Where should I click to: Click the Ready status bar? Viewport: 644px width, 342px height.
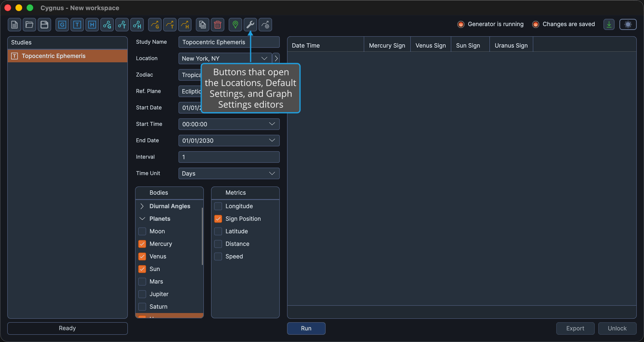pyautogui.click(x=68, y=328)
